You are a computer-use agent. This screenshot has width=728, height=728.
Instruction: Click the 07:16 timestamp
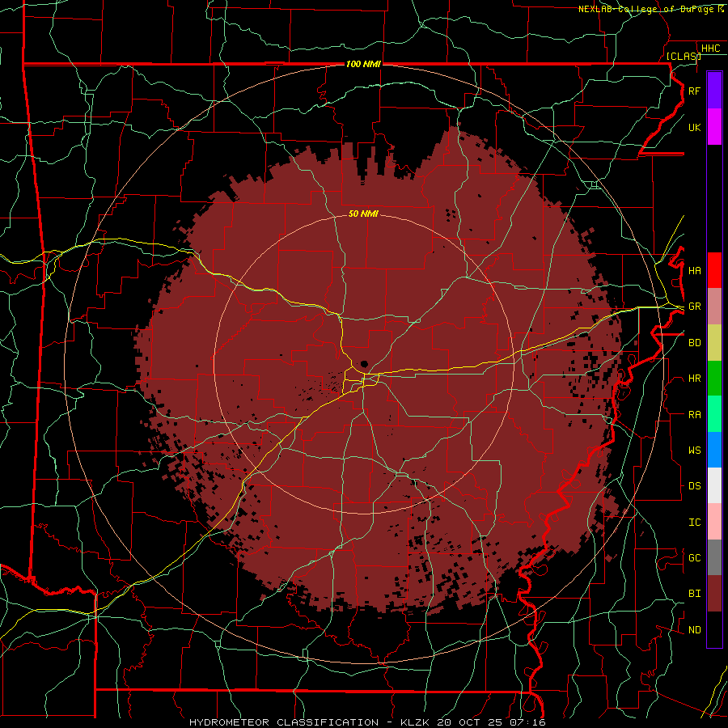(x=527, y=722)
